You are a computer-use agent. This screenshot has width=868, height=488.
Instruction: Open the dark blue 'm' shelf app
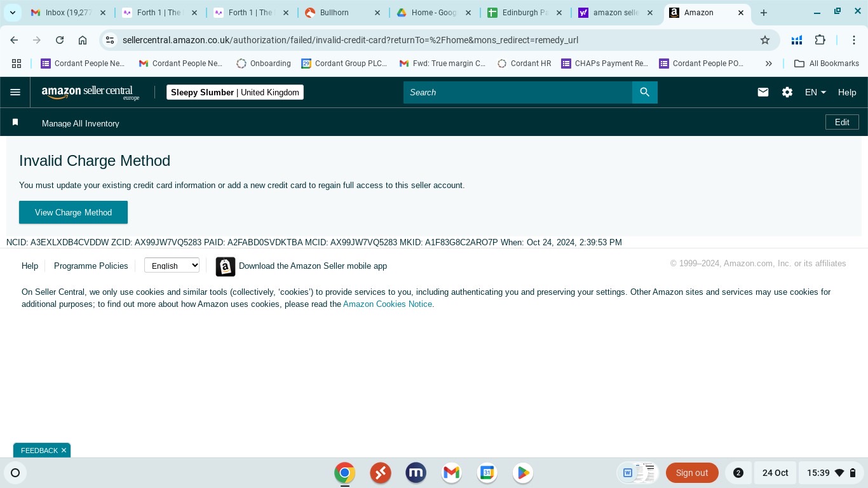coord(416,473)
